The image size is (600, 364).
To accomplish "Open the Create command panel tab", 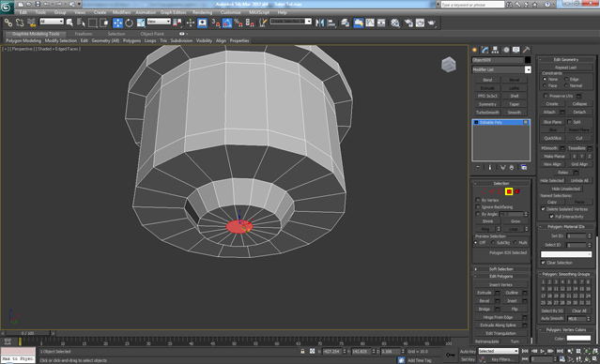I will point(475,50).
